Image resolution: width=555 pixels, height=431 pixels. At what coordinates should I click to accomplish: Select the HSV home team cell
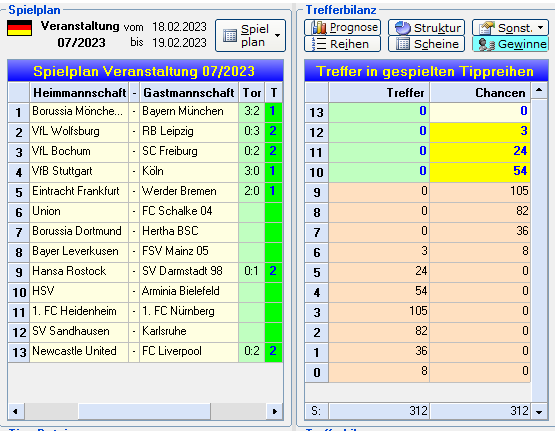(79, 293)
